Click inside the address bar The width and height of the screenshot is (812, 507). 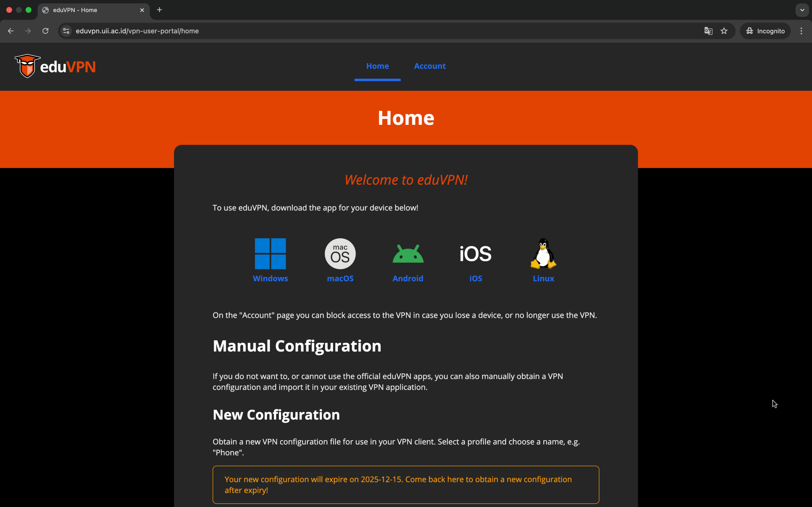pos(235,31)
